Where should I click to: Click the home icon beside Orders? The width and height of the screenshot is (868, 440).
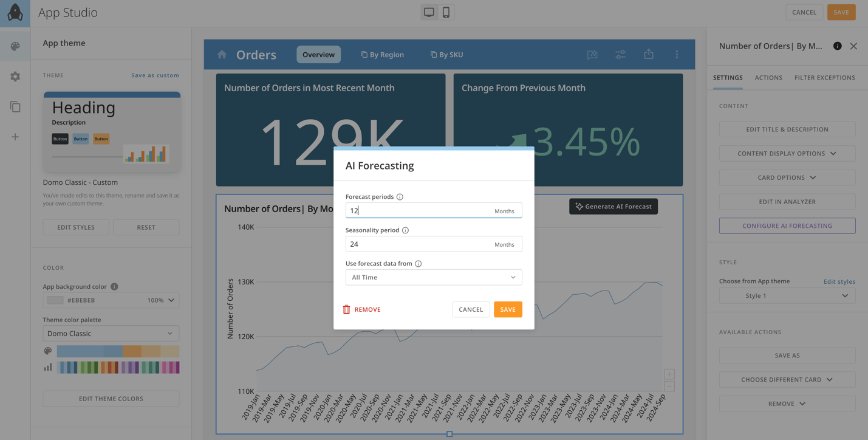[x=222, y=55]
